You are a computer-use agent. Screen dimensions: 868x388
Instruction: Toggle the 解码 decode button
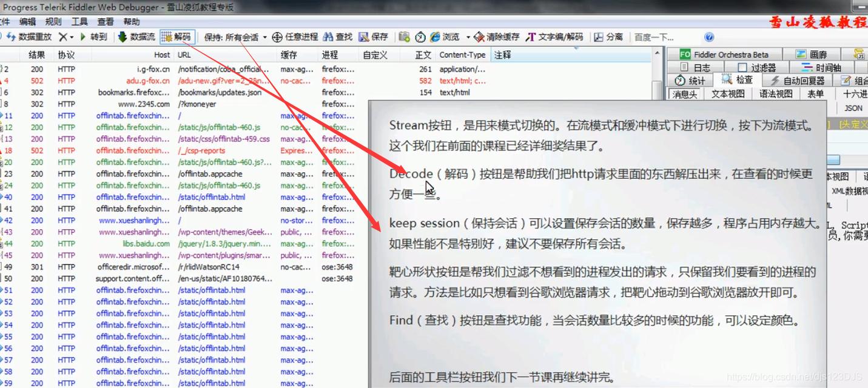coord(177,37)
